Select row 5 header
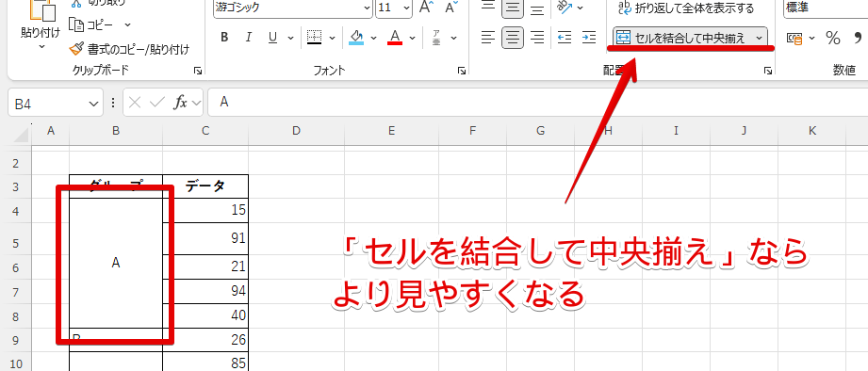Screen dimensions: 868x371 [x=15, y=243]
